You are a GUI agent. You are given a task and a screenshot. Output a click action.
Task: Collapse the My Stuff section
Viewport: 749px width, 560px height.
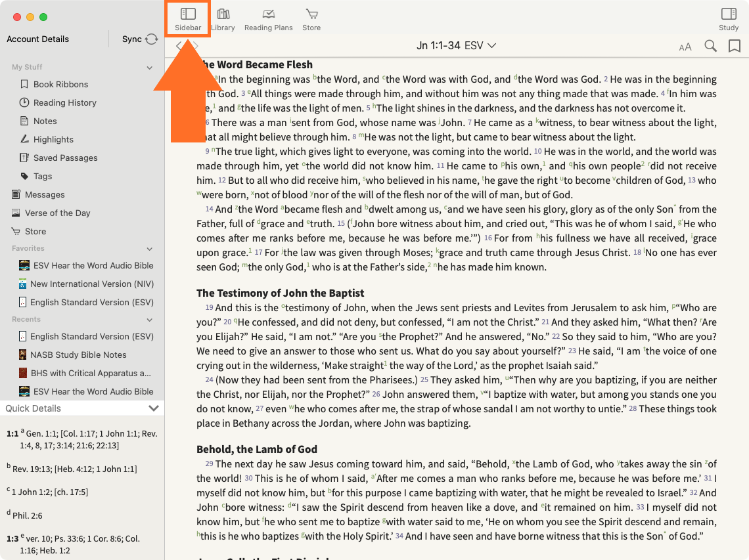tap(150, 68)
